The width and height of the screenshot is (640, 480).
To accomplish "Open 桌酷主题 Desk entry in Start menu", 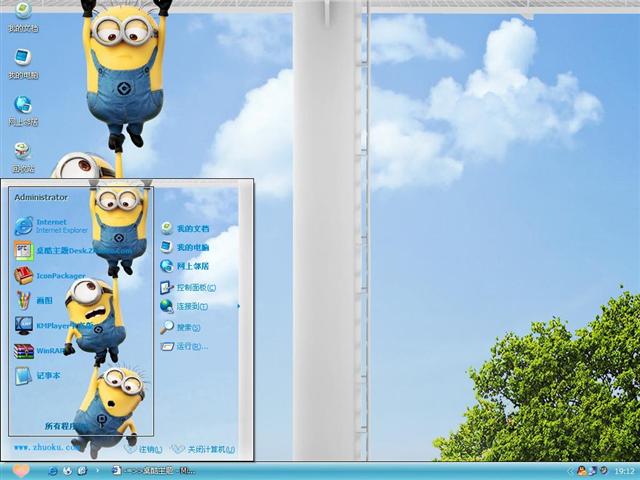I will click(x=73, y=251).
